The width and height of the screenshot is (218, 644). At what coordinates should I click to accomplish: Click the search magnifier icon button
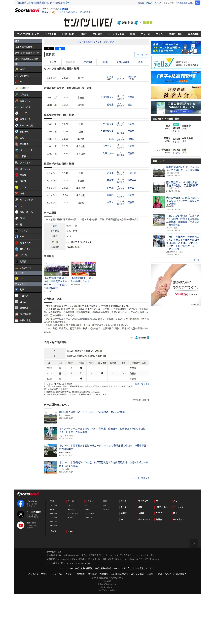pos(197,3)
